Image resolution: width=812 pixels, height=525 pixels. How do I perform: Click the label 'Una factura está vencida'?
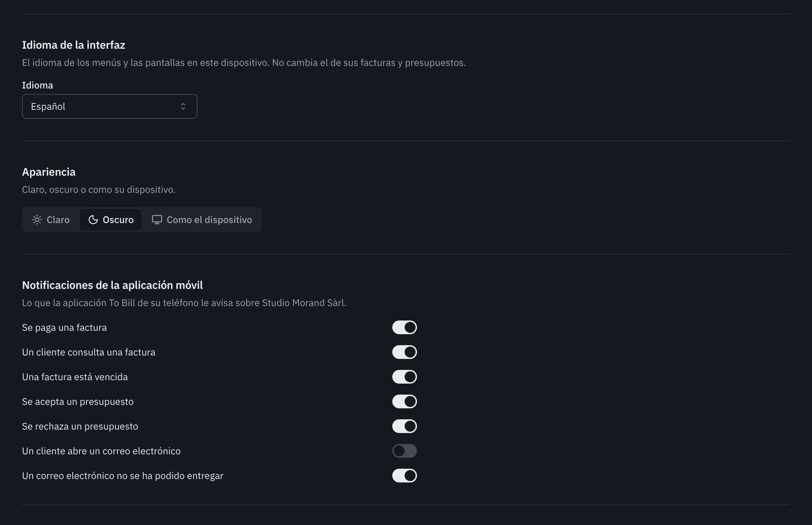click(75, 377)
